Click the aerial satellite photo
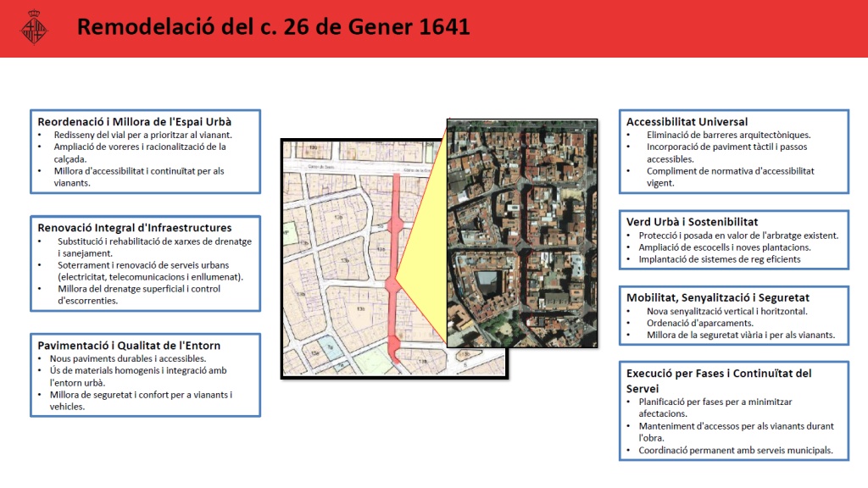Screen dimensions: 868x488 [522, 233]
